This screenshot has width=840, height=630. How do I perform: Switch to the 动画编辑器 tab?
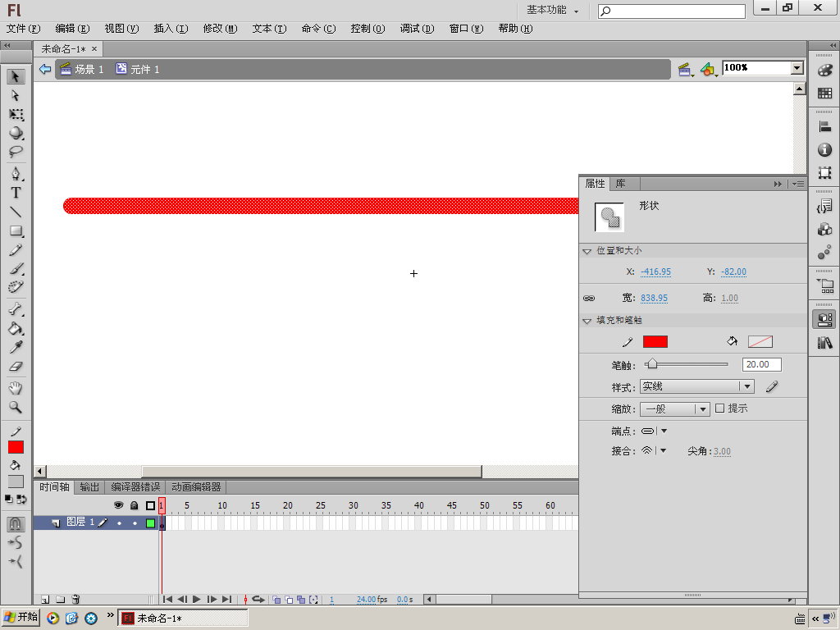196,487
